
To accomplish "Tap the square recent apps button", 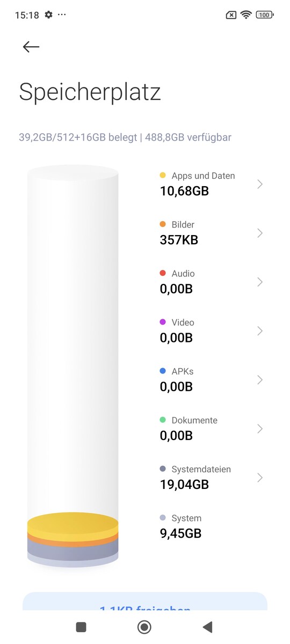I will [81, 627].
